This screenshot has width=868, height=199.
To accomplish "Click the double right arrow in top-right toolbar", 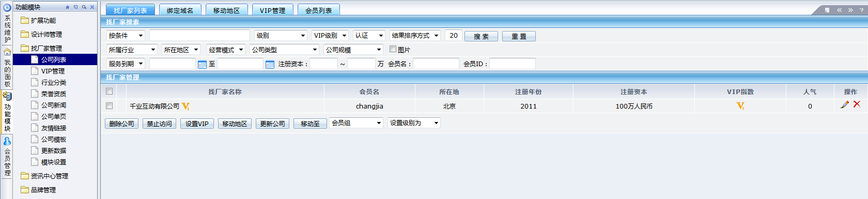I will pyautogui.click(x=850, y=10).
